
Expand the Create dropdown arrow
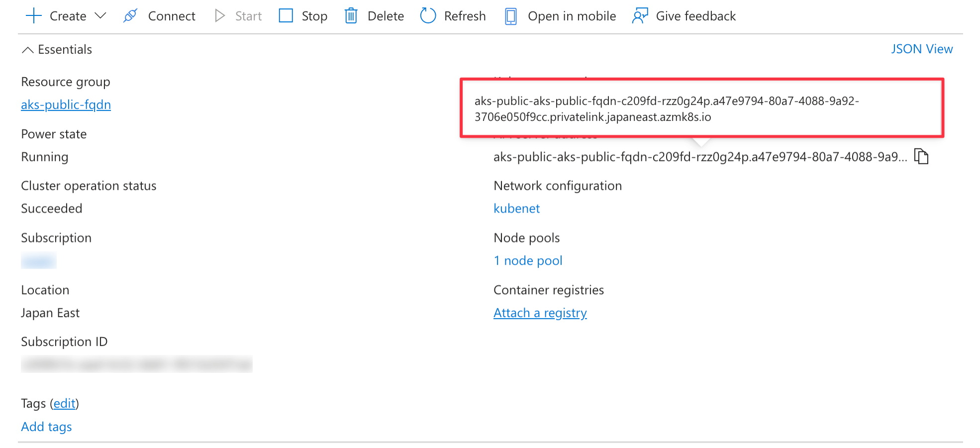click(100, 16)
